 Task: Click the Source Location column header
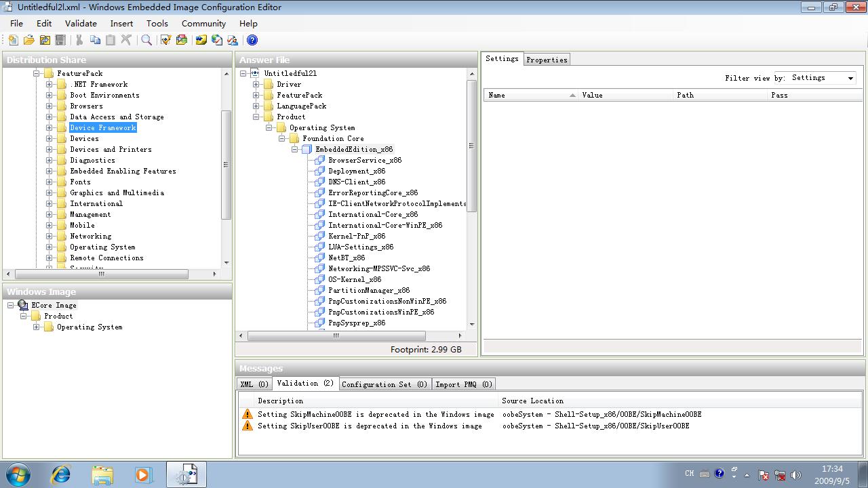point(680,401)
